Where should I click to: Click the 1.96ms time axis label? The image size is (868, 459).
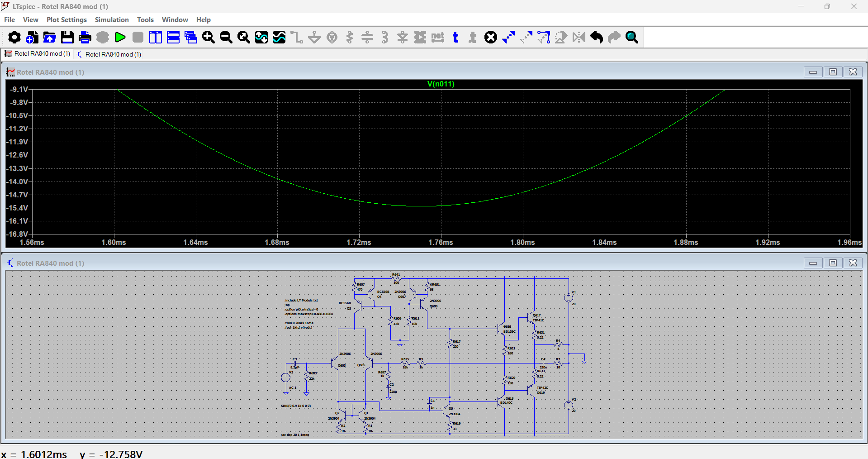(849, 243)
